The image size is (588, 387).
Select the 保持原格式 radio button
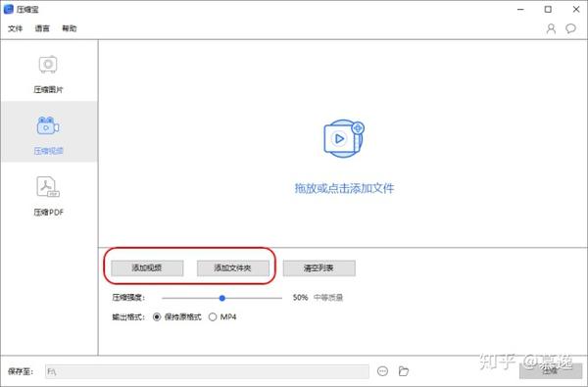point(157,317)
